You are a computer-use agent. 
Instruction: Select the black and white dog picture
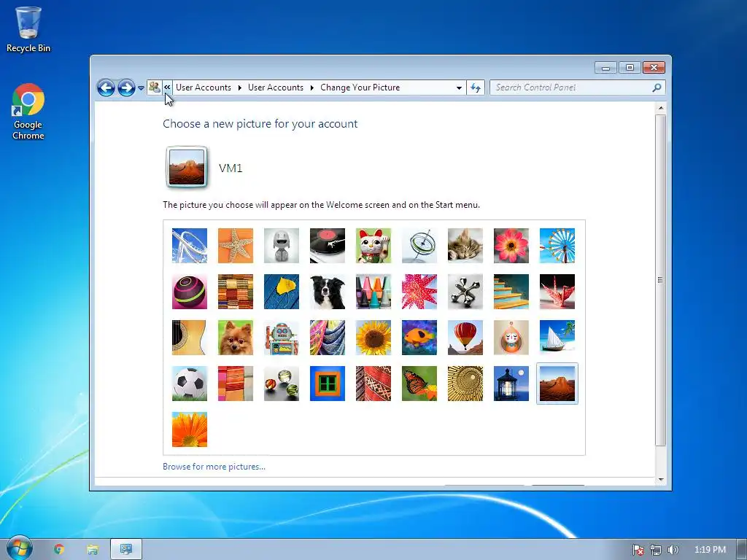(328, 292)
